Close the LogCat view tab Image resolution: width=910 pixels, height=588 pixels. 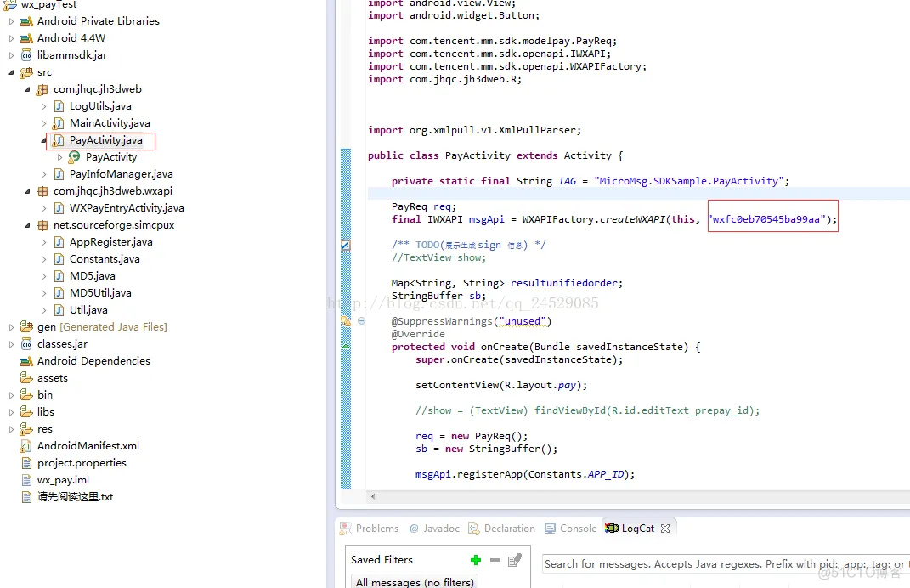(x=665, y=529)
